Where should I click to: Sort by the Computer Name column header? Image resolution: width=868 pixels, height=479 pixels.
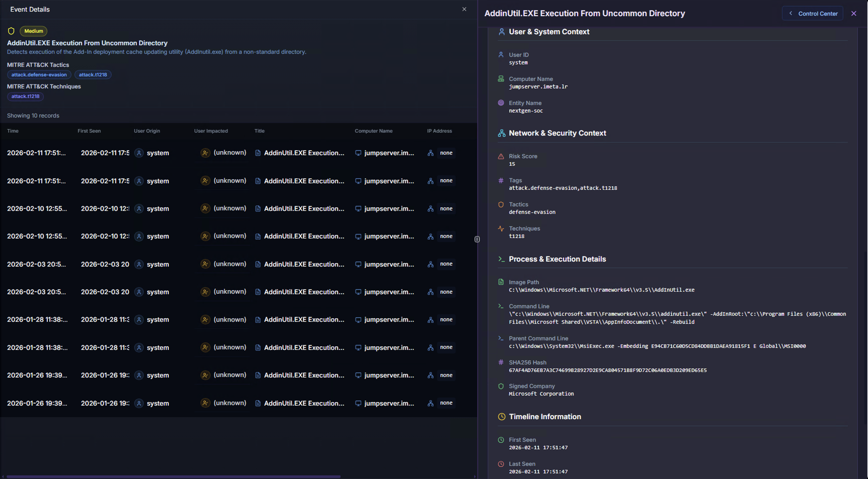(373, 131)
